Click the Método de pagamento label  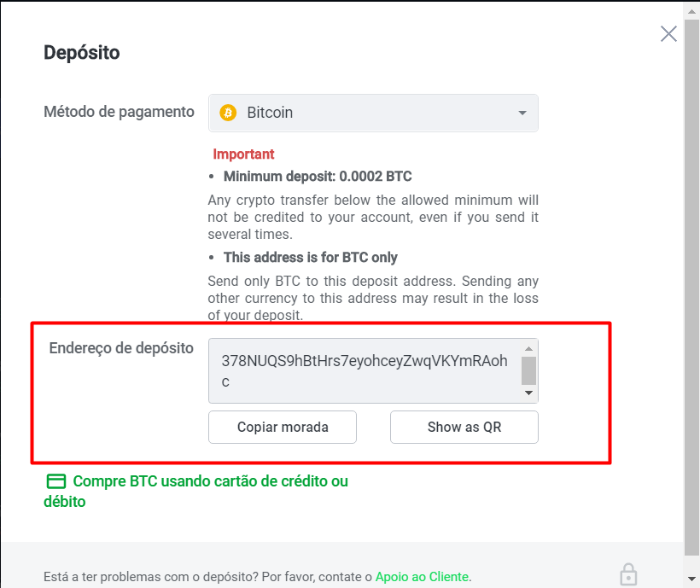[119, 112]
